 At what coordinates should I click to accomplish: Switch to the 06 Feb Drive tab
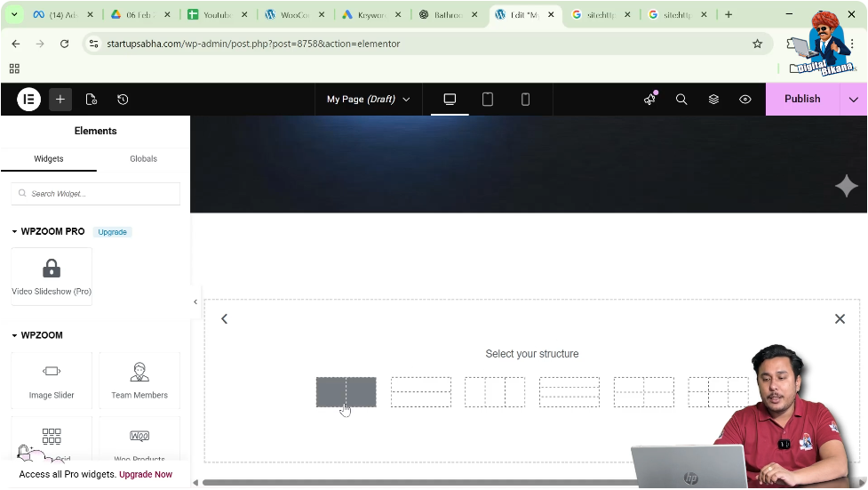pyautogui.click(x=140, y=15)
